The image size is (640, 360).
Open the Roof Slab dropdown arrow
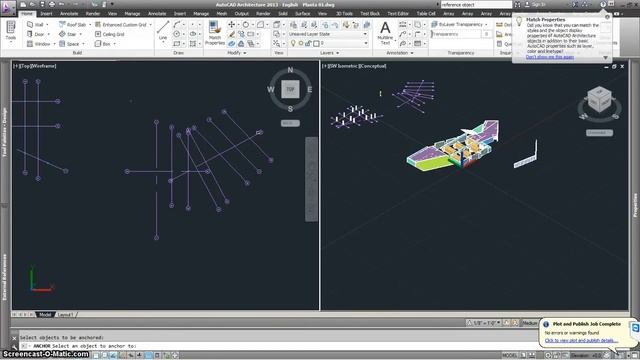click(90, 24)
